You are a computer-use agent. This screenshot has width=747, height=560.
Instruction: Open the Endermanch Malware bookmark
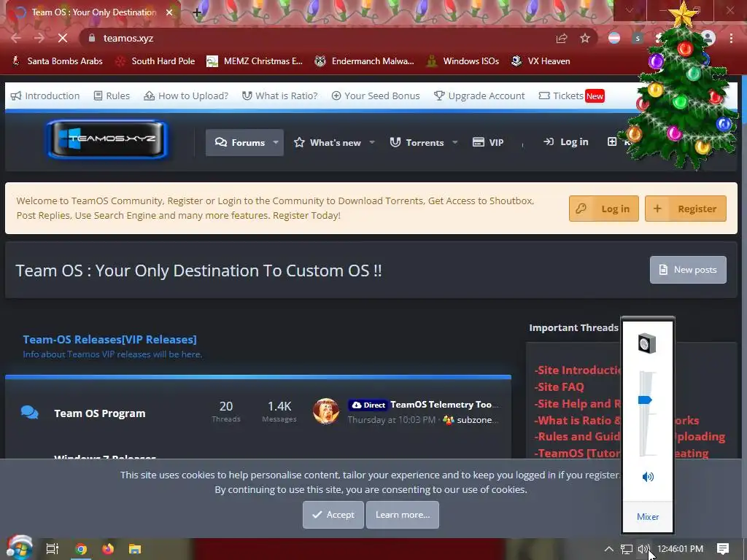[365, 61]
